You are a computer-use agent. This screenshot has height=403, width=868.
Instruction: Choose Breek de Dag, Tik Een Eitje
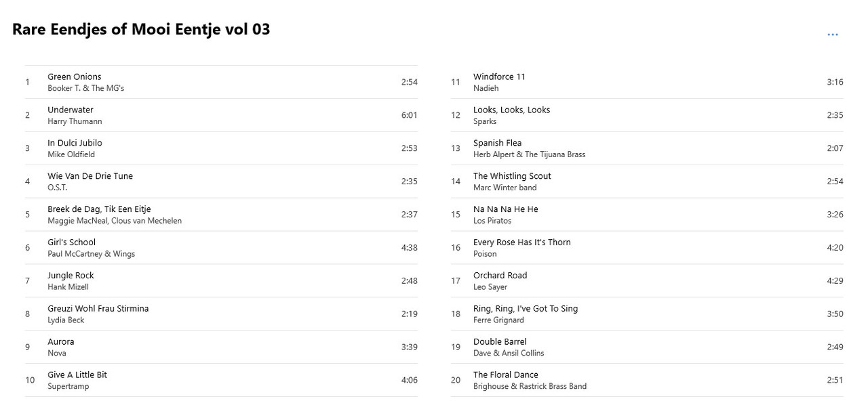pos(221,215)
